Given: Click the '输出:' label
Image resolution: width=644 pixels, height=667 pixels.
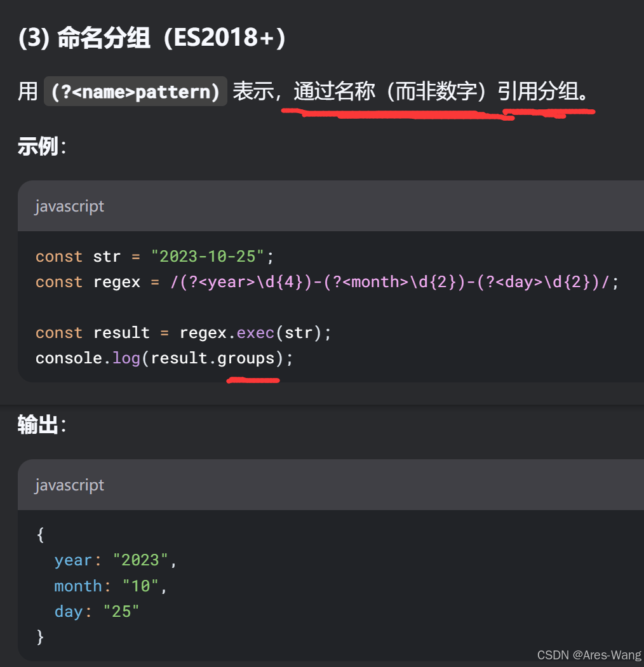Looking at the screenshot, I should pyautogui.click(x=42, y=424).
